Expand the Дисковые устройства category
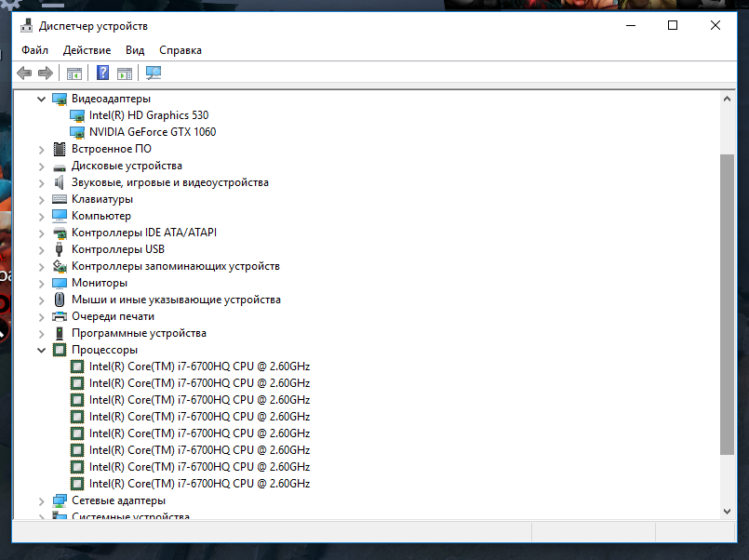This screenshot has height=560, width=749. click(x=41, y=166)
